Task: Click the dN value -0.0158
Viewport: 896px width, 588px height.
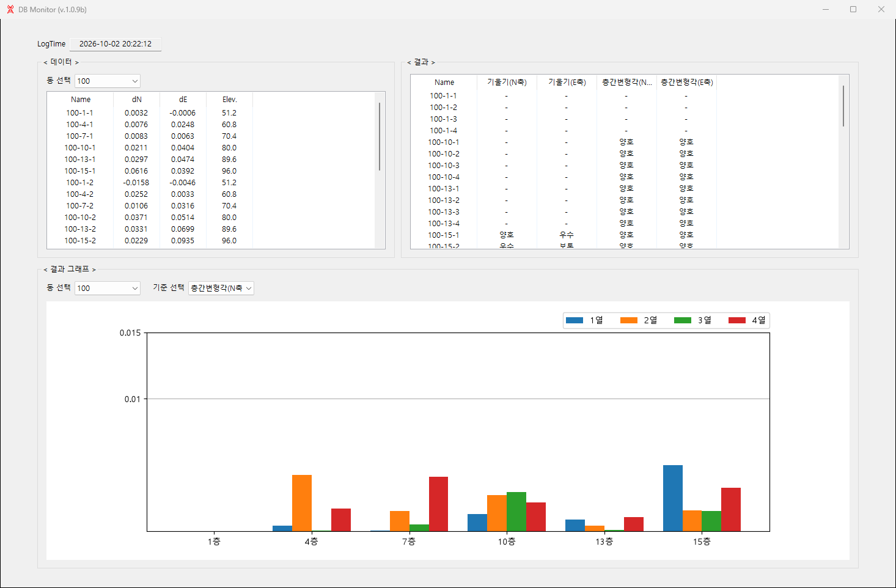Action: click(x=136, y=183)
